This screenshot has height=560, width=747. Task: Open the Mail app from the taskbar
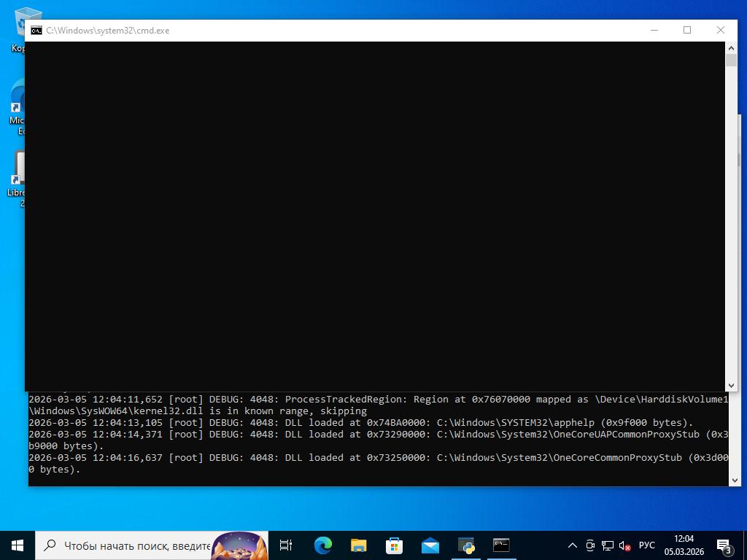430,545
